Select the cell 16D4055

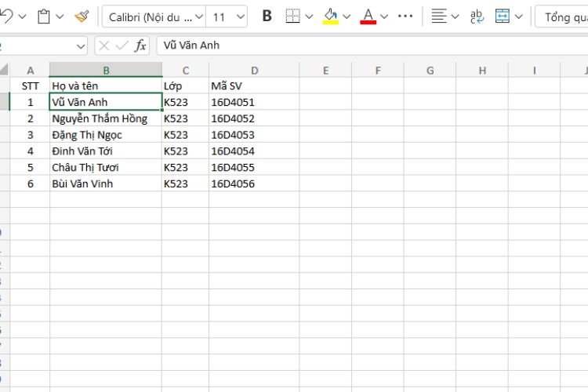(x=254, y=167)
